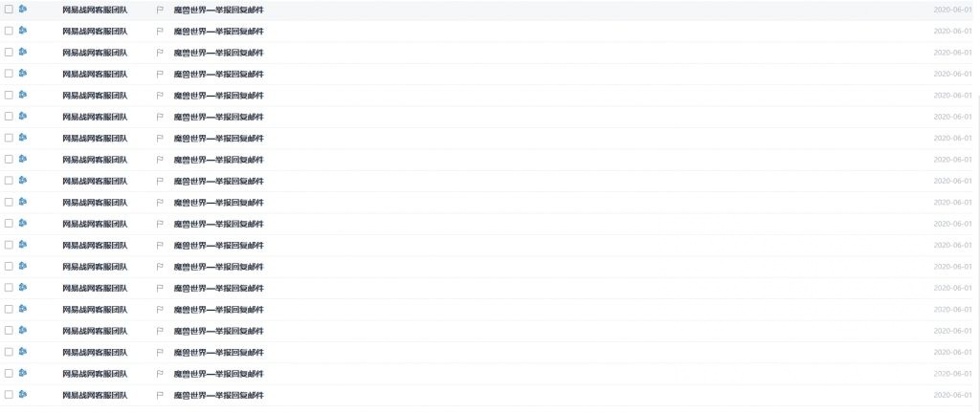Click the blue contact icon on the second row
This screenshot has height=412, width=980.
point(23,30)
